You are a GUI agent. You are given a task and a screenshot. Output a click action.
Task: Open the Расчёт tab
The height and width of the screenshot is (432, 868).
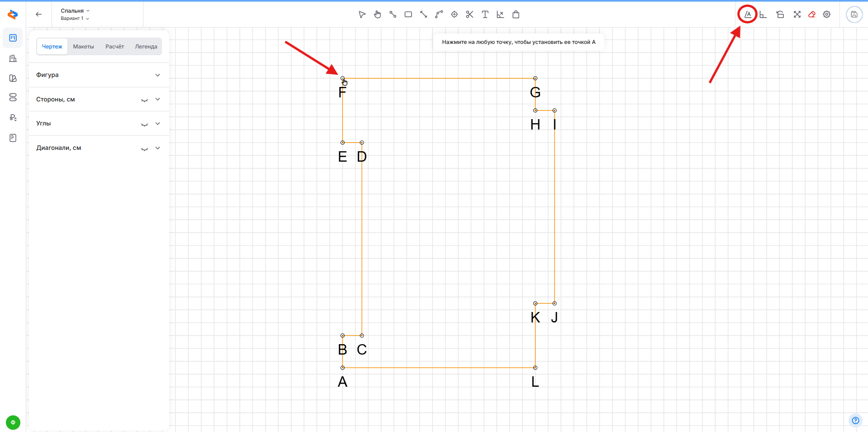114,47
